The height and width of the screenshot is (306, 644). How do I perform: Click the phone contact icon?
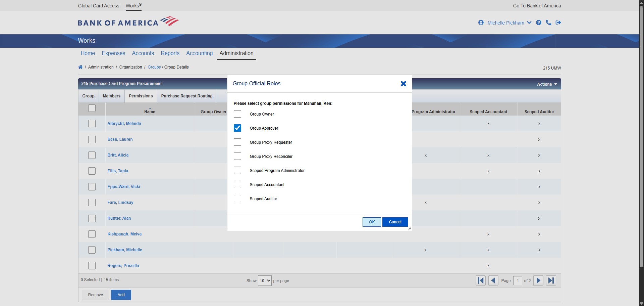click(548, 23)
